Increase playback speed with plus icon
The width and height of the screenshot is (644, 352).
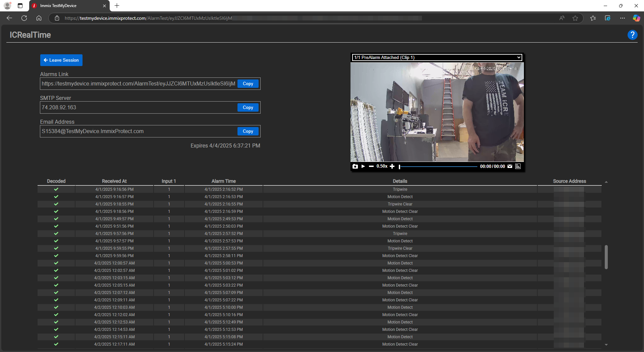tap(392, 167)
